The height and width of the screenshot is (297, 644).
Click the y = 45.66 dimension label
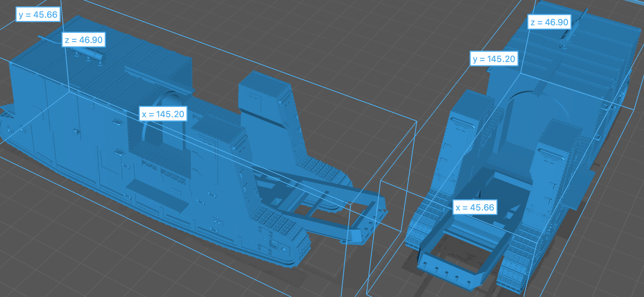click(38, 14)
